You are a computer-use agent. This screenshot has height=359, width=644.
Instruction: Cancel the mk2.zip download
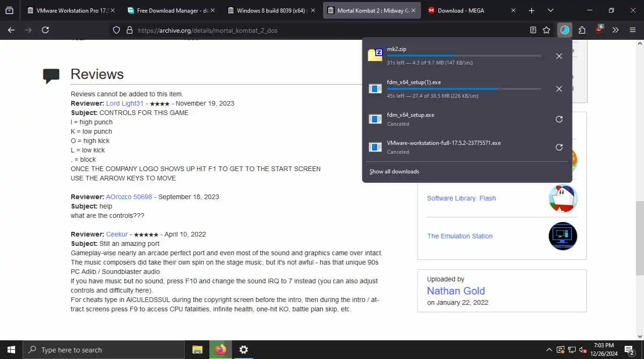pyautogui.click(x=559, y=56)
